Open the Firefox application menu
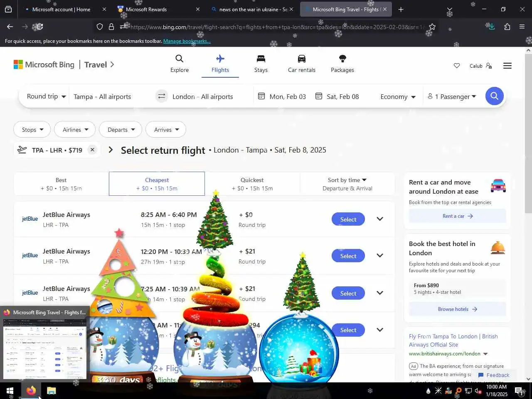The height and width of the screenshot is (399, 532). click(x=522, y=27)
